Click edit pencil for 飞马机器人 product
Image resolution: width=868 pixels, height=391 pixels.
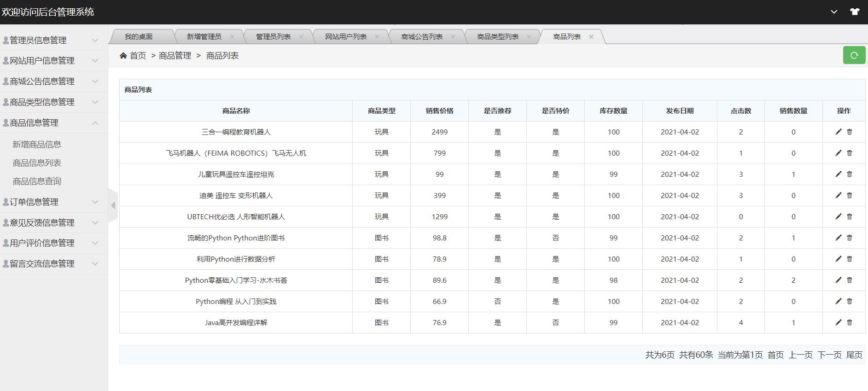[x=838, y=153]
